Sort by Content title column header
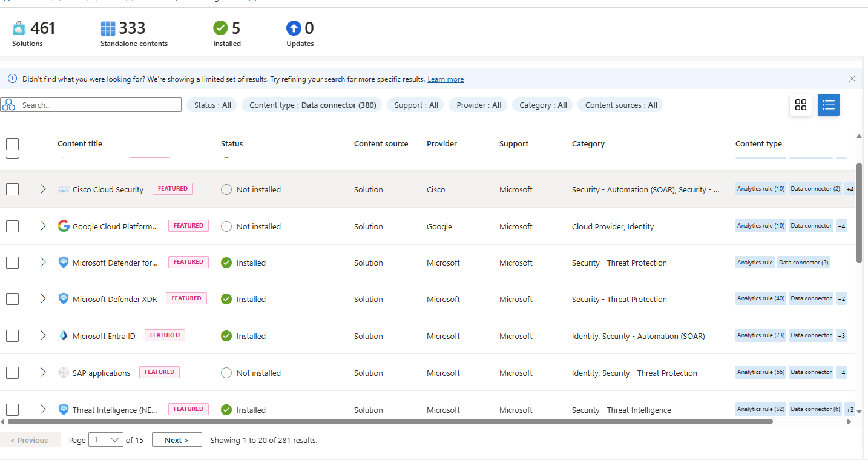Image resolution: width=868 pixels, height=460 pixels. (x=80, y=143)
